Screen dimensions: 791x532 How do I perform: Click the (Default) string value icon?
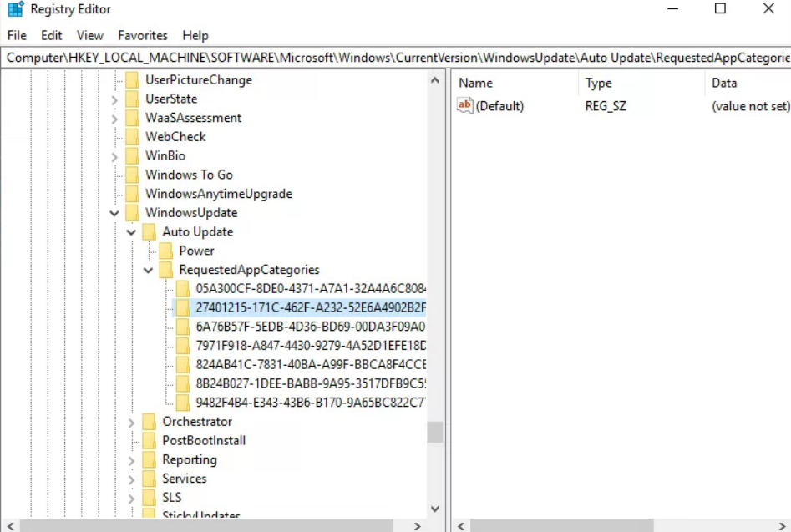(x=464, y=105)
